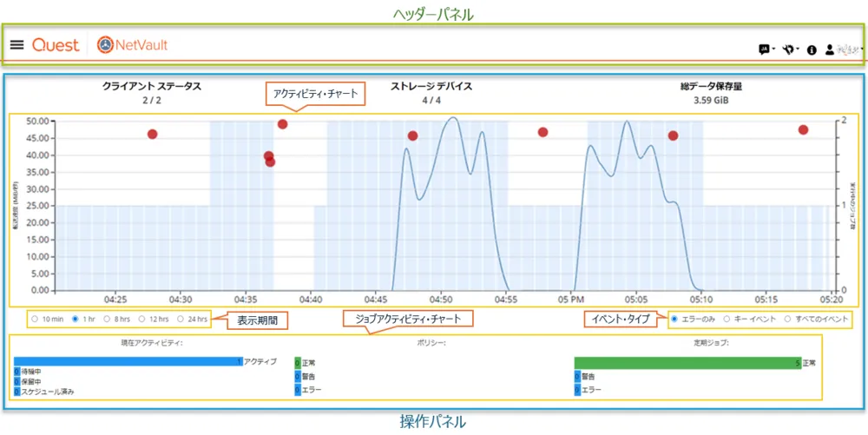Viewport: 868px width, 435px height.
Task: Click the 定期ジョブ 警告 count bar
Action: point(578,376)
